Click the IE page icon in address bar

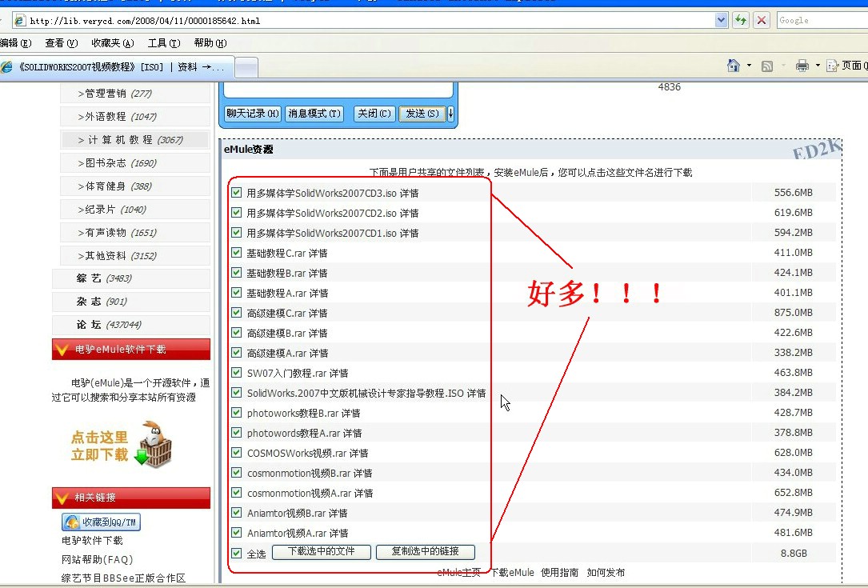pyautogui.click(x=20, y=21)
